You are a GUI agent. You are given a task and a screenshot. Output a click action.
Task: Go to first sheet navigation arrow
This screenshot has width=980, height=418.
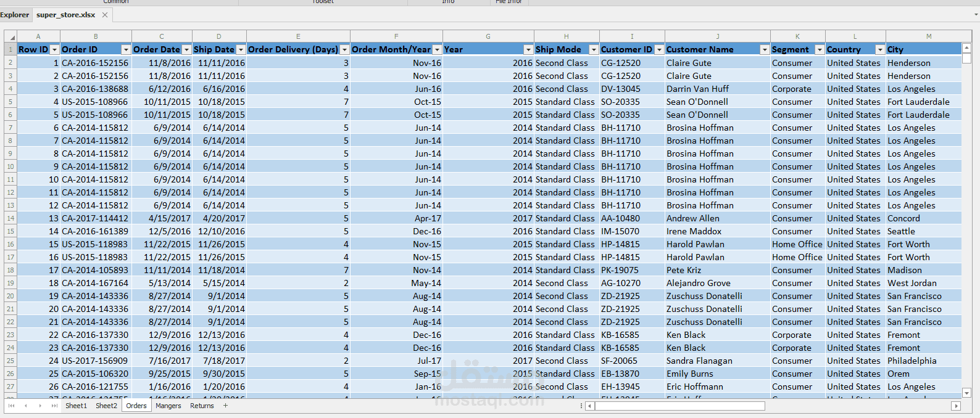click(x=11, y=406)
